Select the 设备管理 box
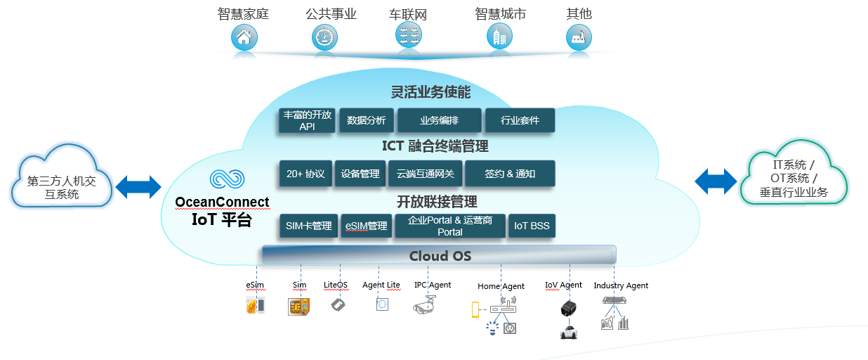Image resolution: width=868 pixels, height=360 pixels. click(360, 174)
